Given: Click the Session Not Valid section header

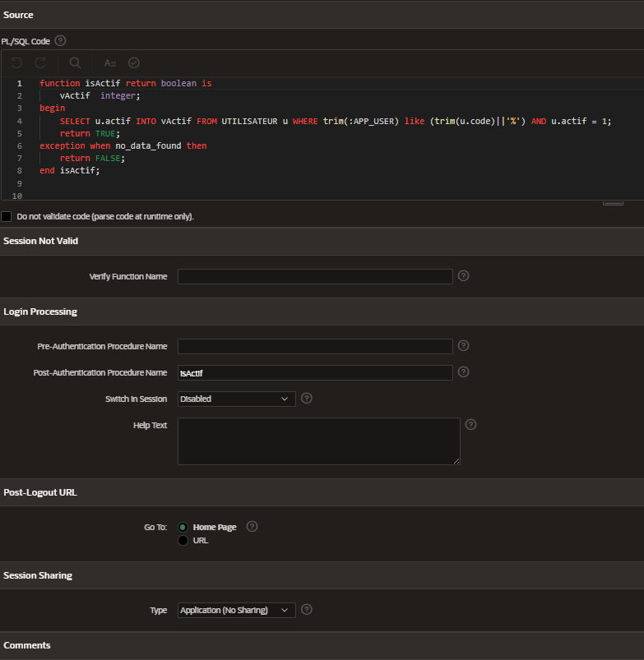Looking at the screenshot, I should point(40,241).
